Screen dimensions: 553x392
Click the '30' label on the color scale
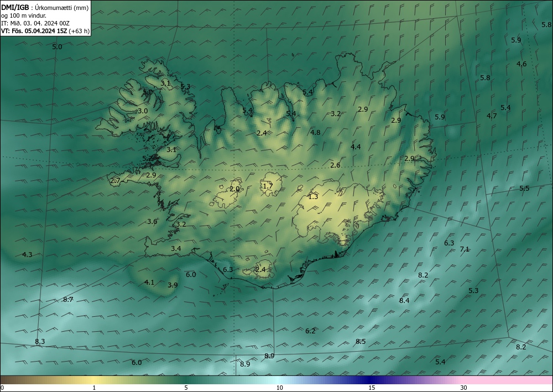[x=464, y=388]
